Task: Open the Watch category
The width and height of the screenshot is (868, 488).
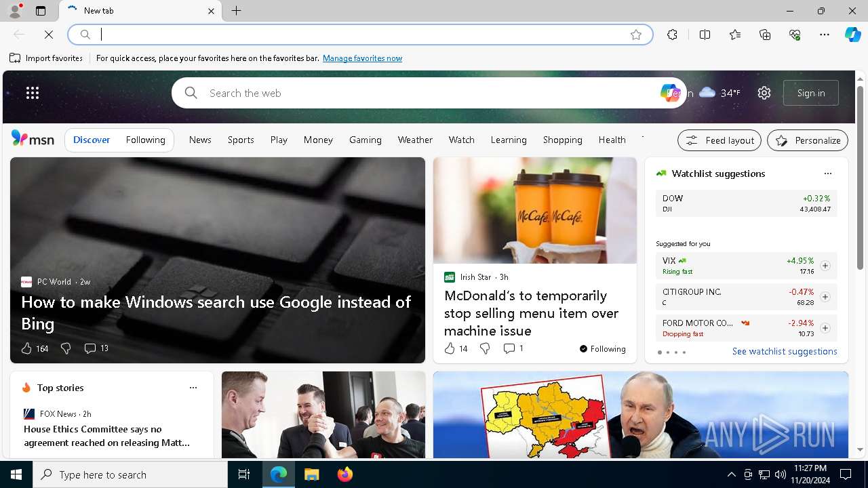Action: [x=461, y=140]
